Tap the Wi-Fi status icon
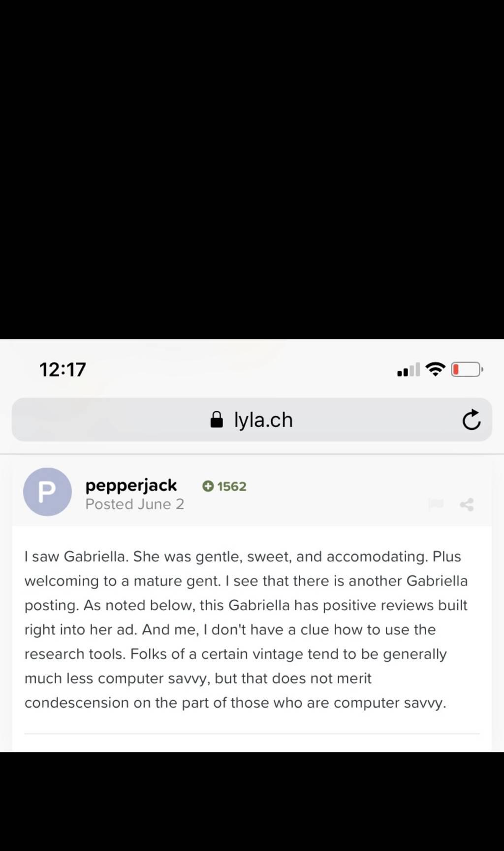The image size is (504, 851). 435,369
